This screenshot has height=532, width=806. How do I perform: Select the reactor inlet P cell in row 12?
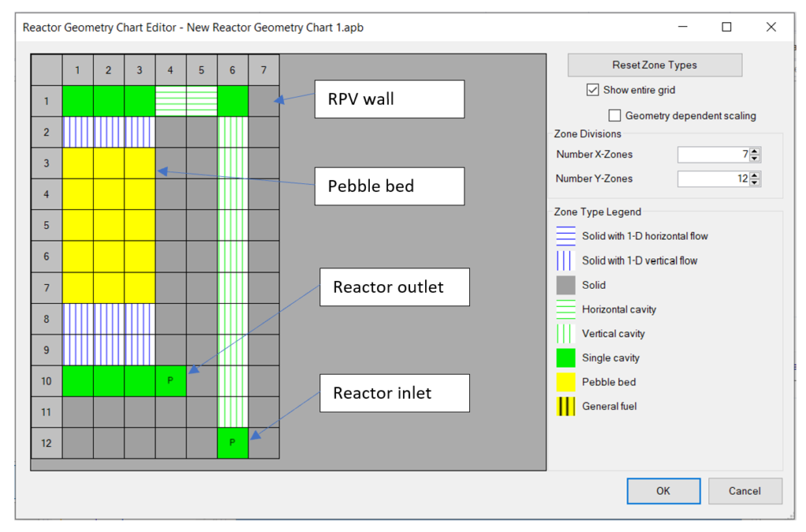click(x=232, y=443)
